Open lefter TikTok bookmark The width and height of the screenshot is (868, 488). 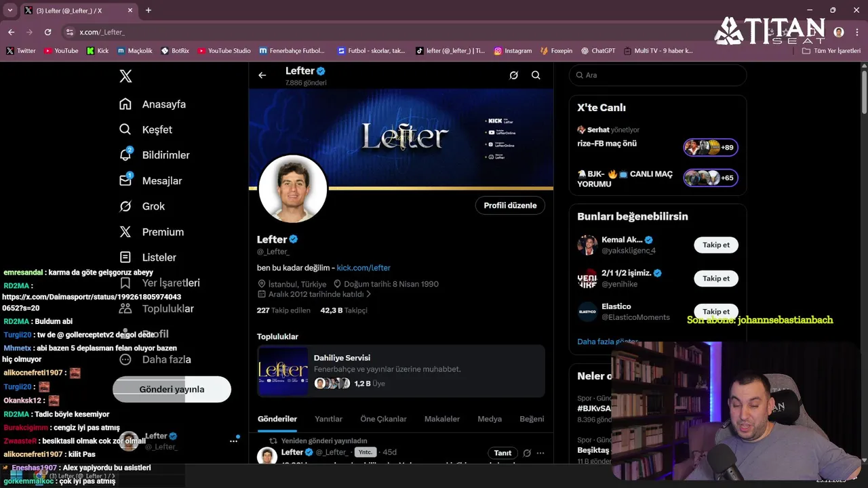[451, 51]
